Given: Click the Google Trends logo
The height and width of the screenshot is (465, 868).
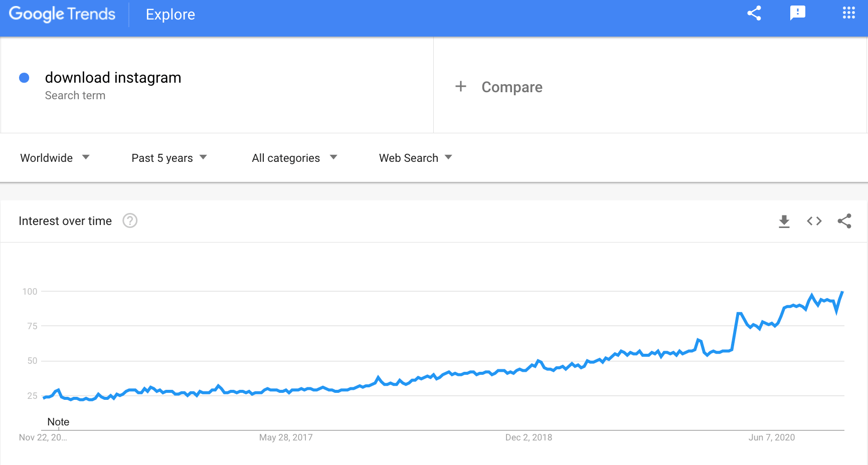Looking at the screenshot, I should [x=62, y=14].
